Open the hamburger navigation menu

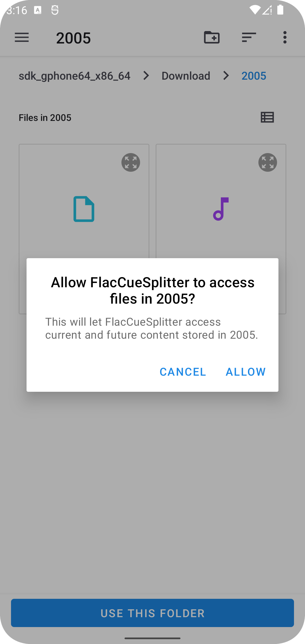tap(22, 37)
